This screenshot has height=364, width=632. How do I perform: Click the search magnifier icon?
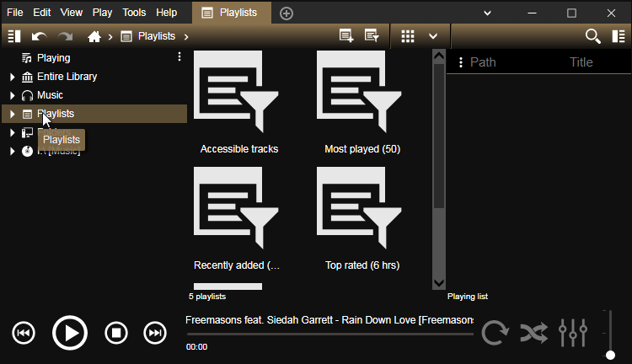coord(593,36)
